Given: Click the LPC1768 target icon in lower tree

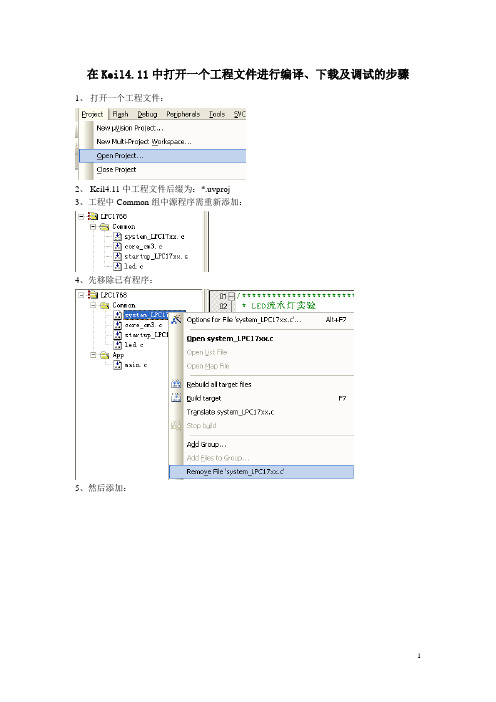Looking at the screenshot, I should (93, 295).
